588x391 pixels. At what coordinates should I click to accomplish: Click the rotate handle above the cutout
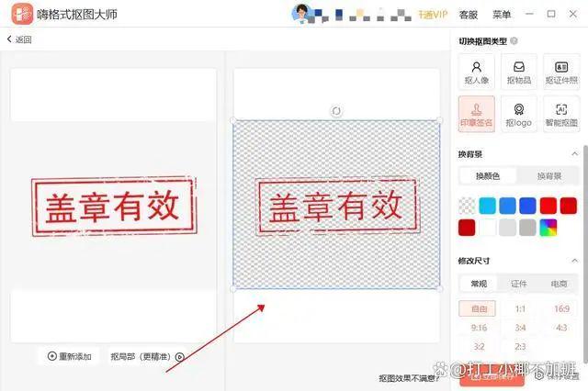[336, 111]
